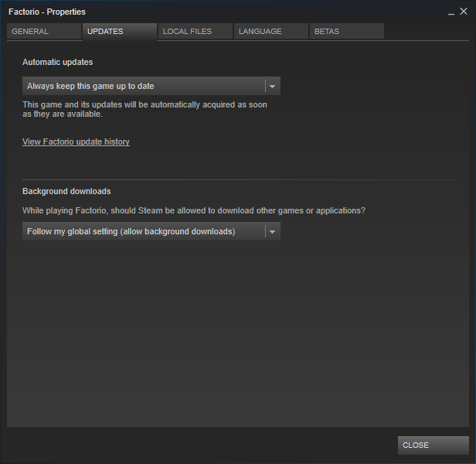Click the 'Automatic updates' heading
The image size is (476, 464).
coord(58,62)
